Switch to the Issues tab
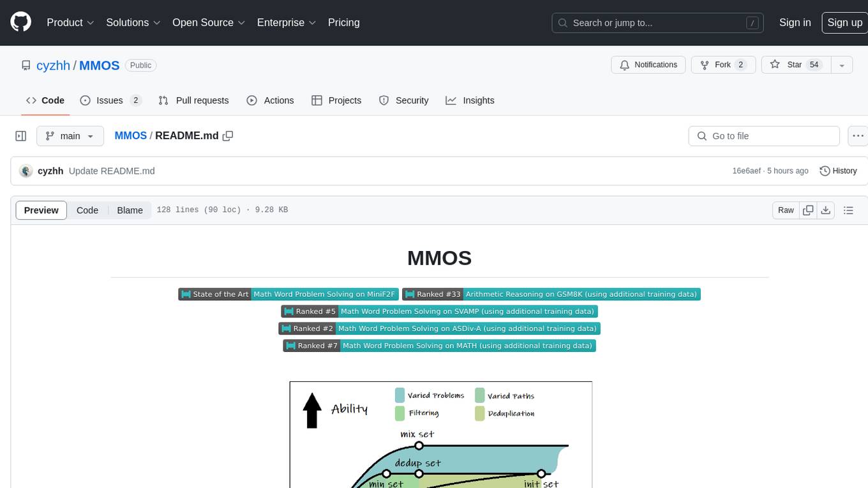 tap(110, 100)
